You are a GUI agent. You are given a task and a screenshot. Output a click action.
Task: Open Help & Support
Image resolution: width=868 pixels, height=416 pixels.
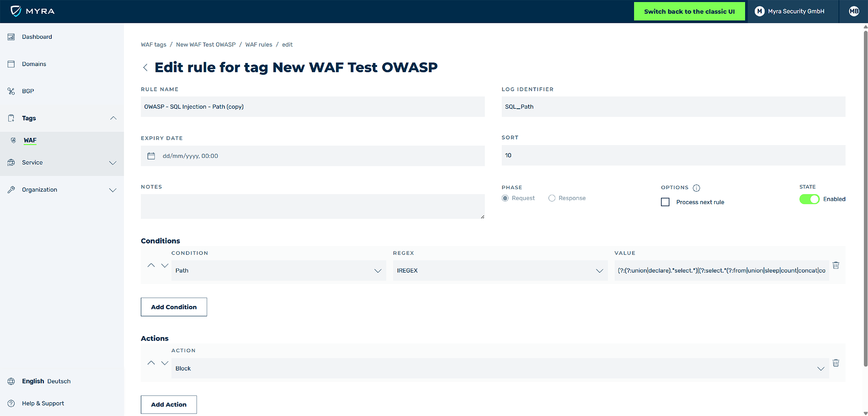coord(43,403)
